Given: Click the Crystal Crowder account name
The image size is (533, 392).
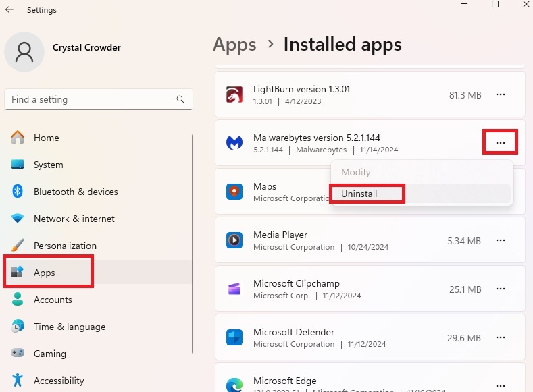Looking at the screenshot, I should click(x=86, y=47).
